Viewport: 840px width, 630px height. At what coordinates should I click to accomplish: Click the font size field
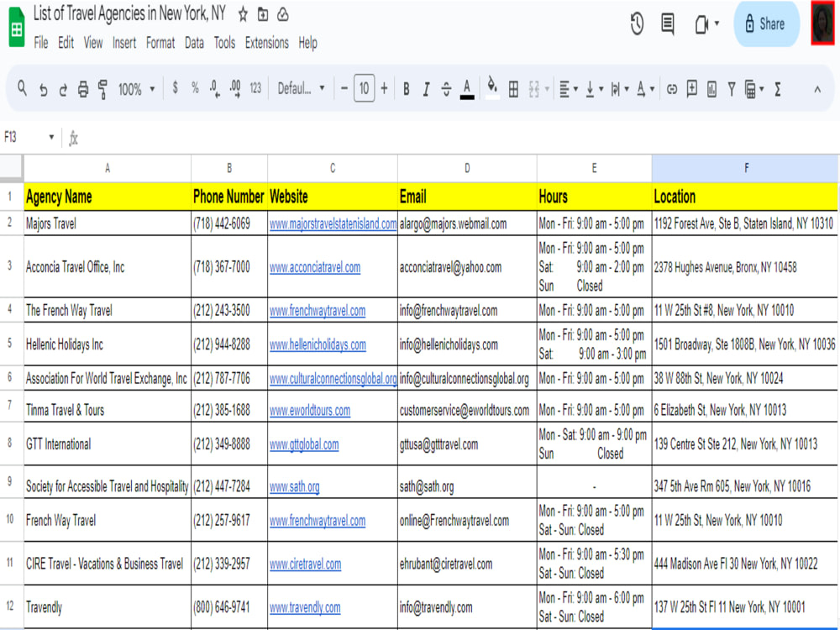[x=364, y=88]
